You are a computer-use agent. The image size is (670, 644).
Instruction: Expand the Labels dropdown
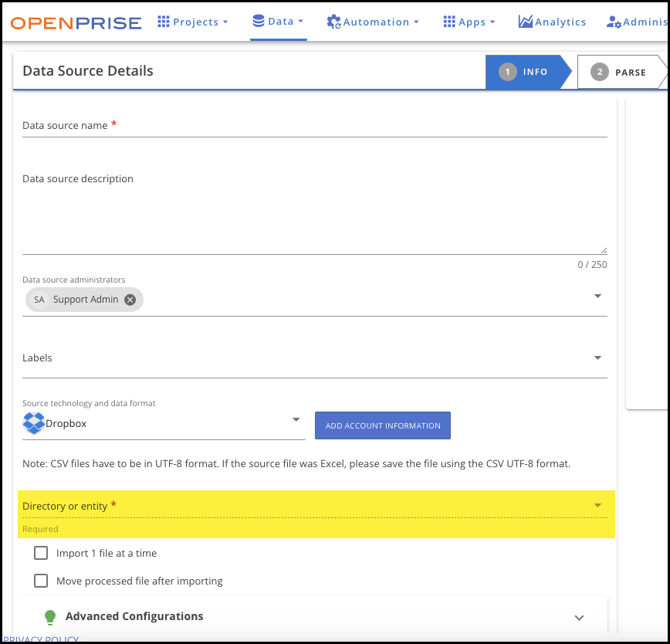597,357
